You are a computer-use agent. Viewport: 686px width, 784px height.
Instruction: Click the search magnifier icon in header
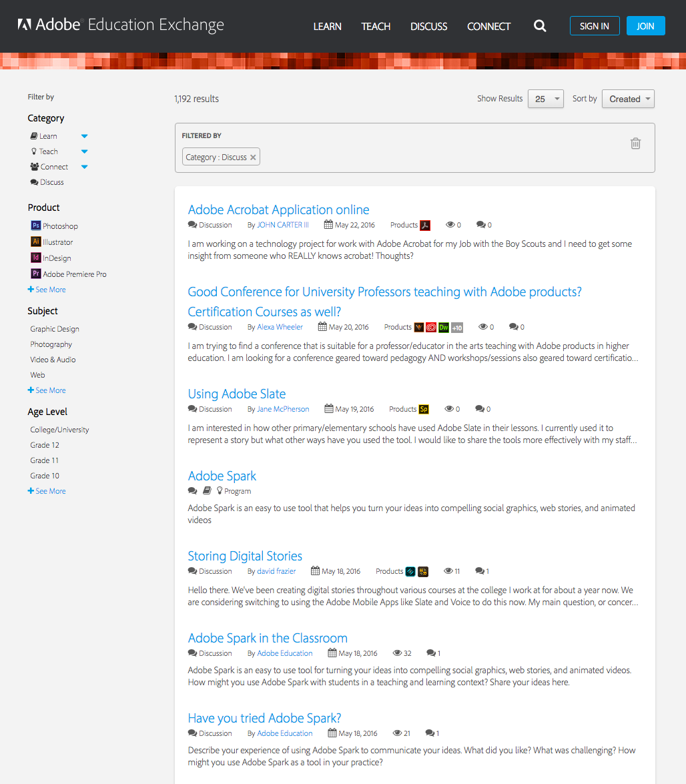point(540,26)
